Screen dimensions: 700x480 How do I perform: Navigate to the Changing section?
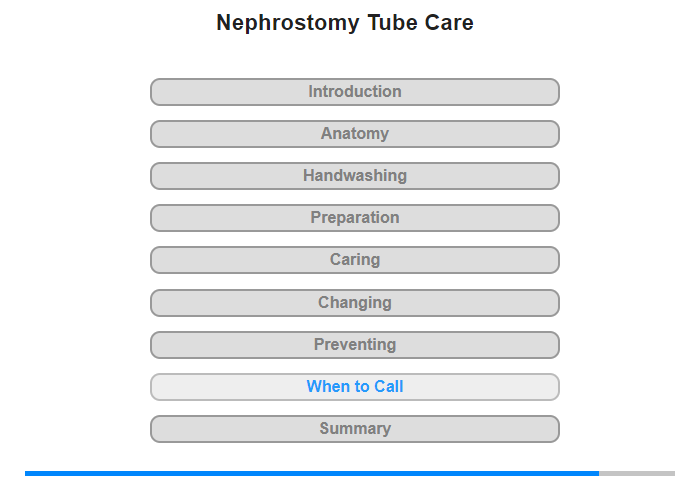pyautogui.click(x=355, y=303)
